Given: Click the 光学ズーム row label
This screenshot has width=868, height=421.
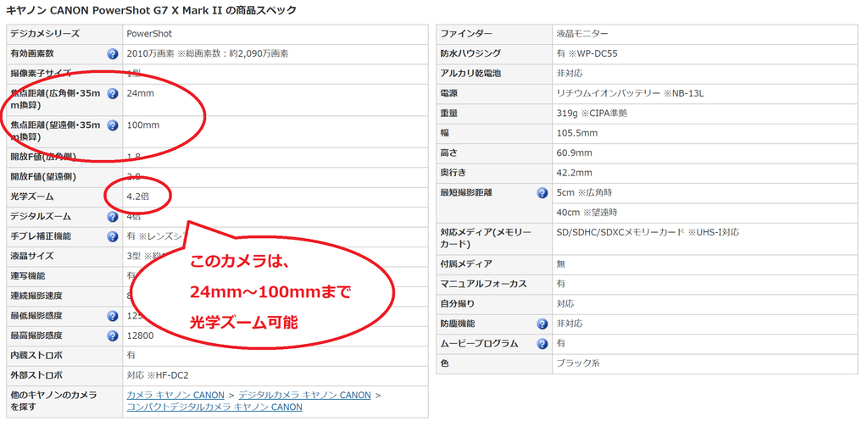Looking at the screenshot, I should 32,197.
